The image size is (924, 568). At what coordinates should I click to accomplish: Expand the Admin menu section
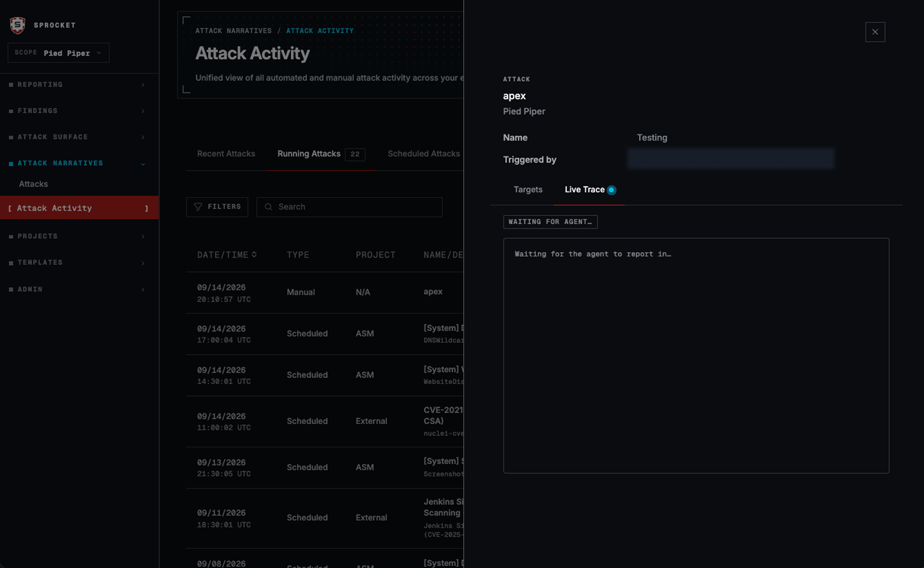(x=77, y=289)
